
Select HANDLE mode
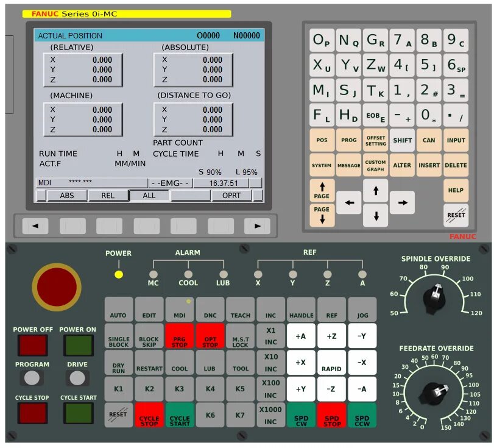(x=301, y=309)
